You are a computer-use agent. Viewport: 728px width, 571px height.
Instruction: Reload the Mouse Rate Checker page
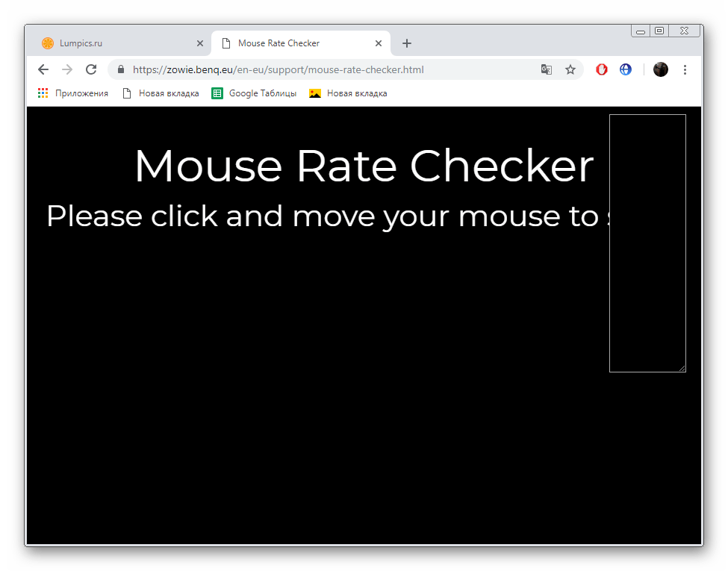[x=91, y=69]
